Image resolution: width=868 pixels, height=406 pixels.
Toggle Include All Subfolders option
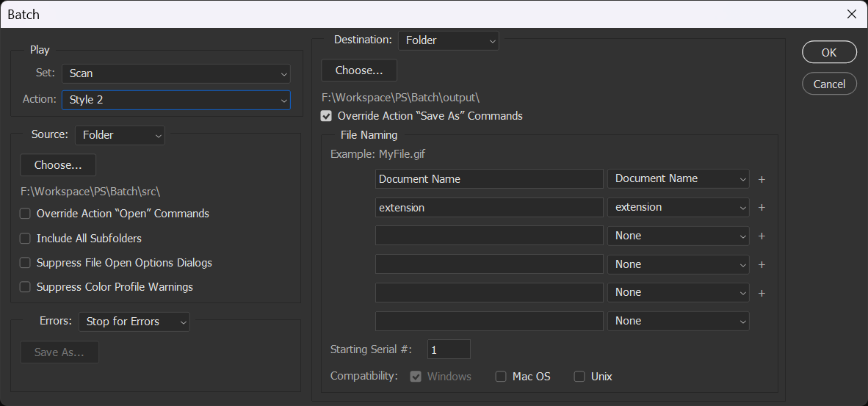[x=25, y=239]
